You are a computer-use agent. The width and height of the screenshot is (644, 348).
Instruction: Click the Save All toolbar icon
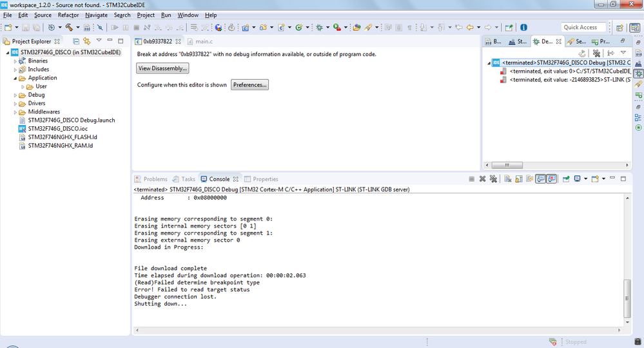pyautogui.click(x=37, y=28)
